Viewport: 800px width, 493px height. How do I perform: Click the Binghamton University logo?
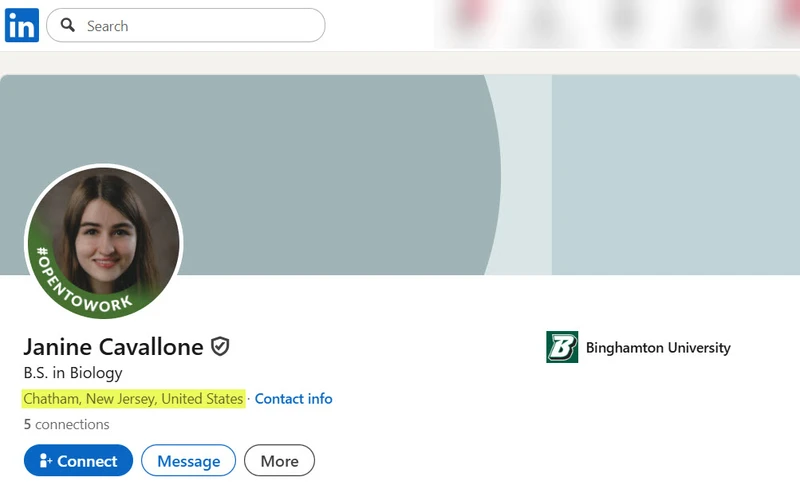click(562, 347)
